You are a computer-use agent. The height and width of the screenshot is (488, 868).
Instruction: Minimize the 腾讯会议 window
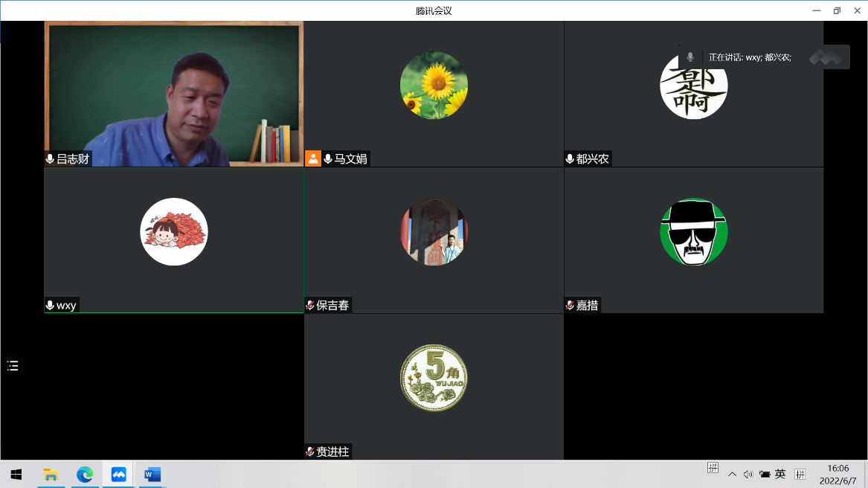point(817,10)
